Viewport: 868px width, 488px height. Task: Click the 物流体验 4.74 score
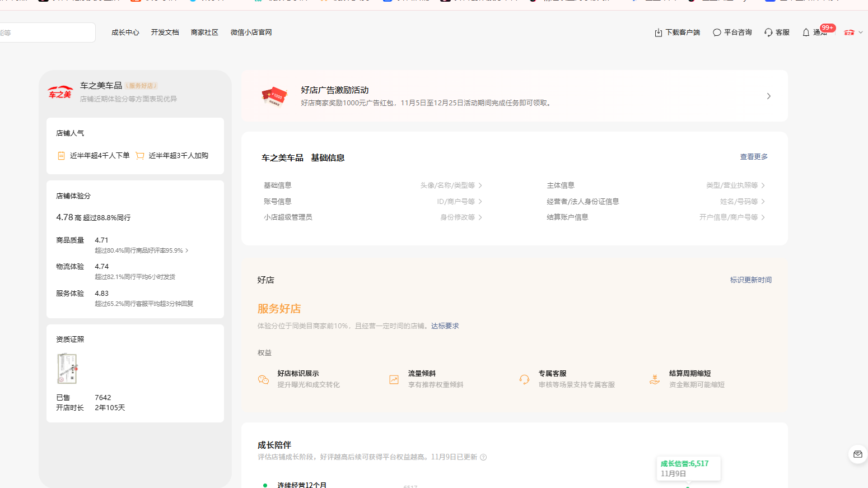tap(102, 267)
